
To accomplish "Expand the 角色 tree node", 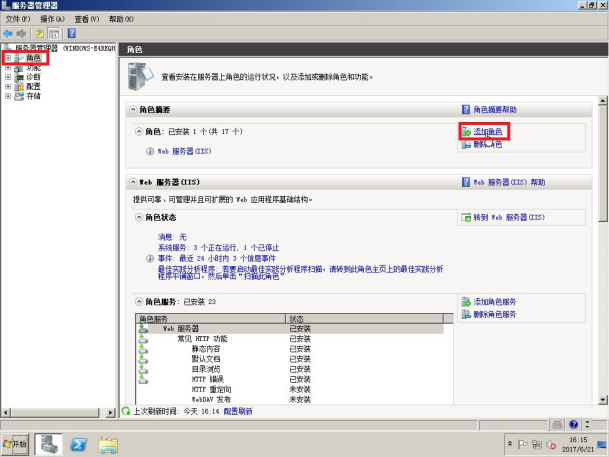I will pos(8,58).
